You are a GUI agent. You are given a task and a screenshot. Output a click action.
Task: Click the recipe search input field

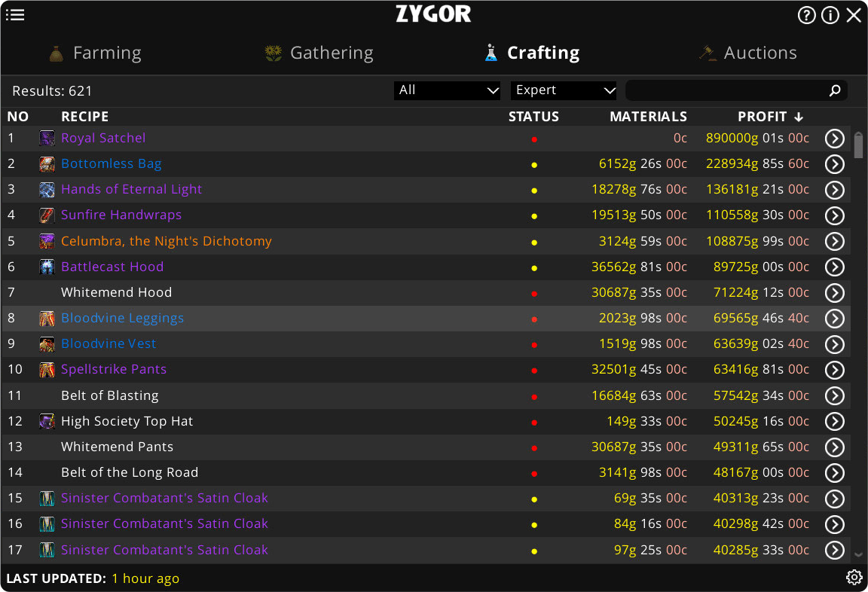[736, 90]
